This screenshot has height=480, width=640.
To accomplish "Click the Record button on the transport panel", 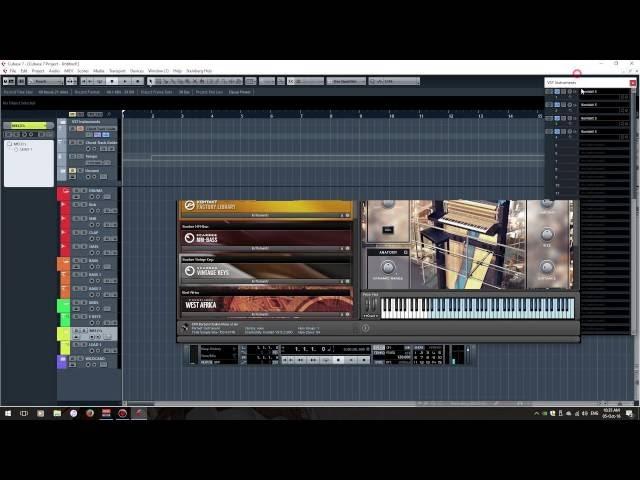I will tap(364, 360).
